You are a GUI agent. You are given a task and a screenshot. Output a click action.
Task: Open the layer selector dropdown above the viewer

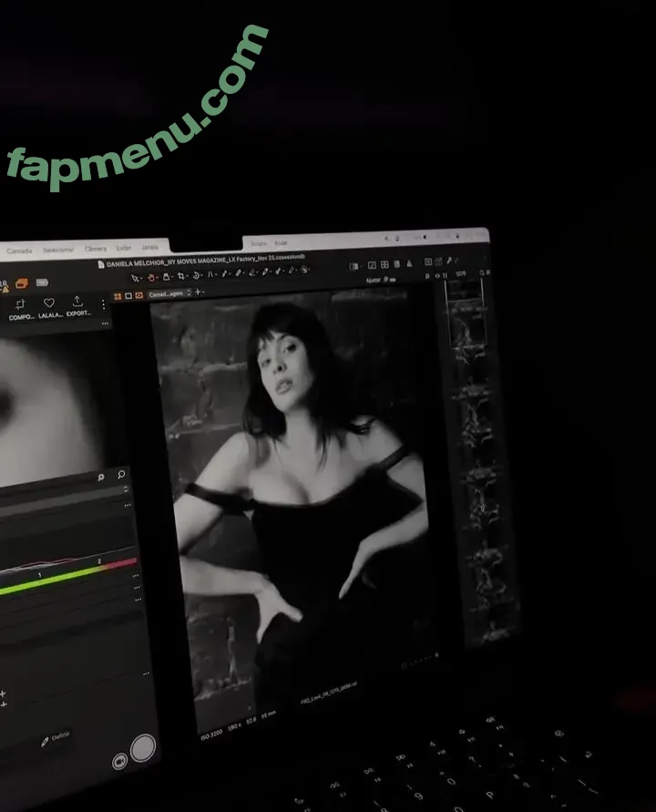(x=171, y=293)
